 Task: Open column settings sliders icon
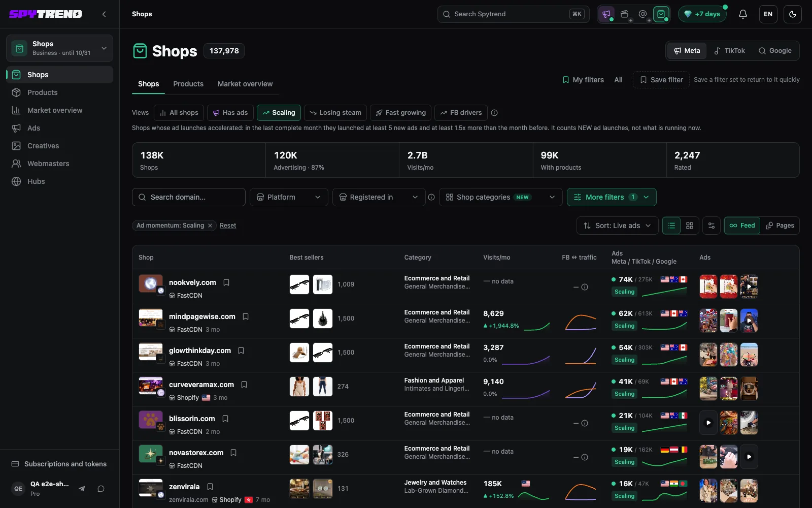click(x=712, y=226)
